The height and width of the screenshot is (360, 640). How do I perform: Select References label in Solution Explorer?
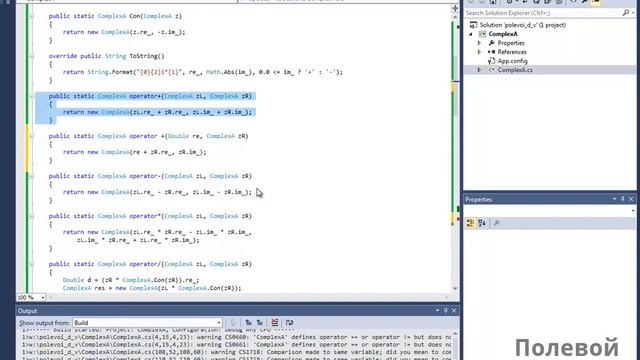point(512,52)
